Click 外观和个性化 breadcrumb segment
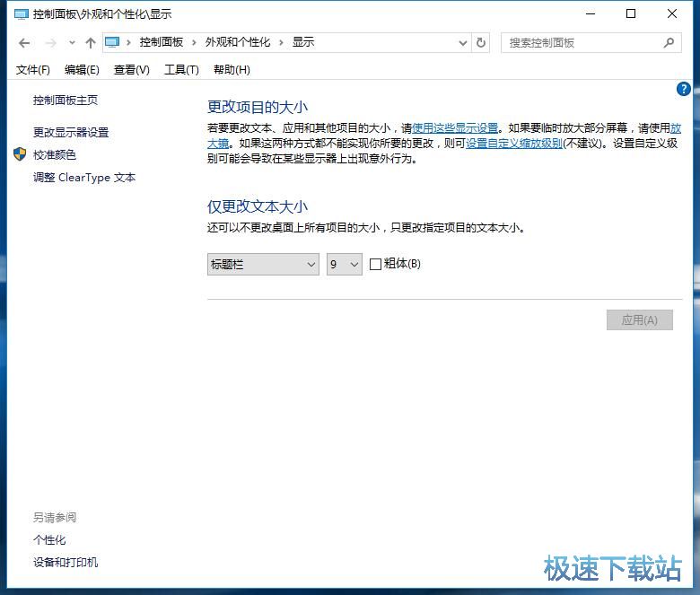Viewport: 700px width, 595px height. tap(238, 42)
